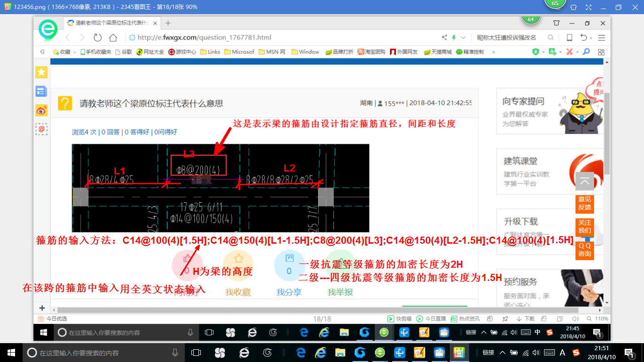Click the 我举报 report link
The height and width of the screenshot is (362, 644).
(340, 292)
